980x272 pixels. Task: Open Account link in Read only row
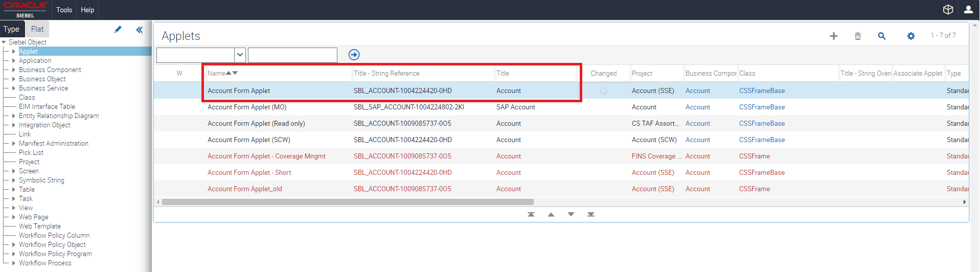[698, 124]
